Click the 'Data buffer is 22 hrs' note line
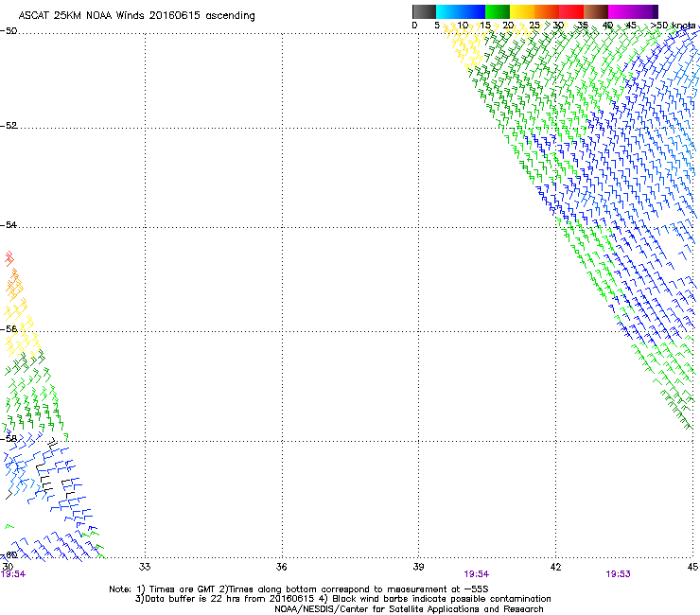The width and height of the screenshot is (700, 615). point(342,599)
